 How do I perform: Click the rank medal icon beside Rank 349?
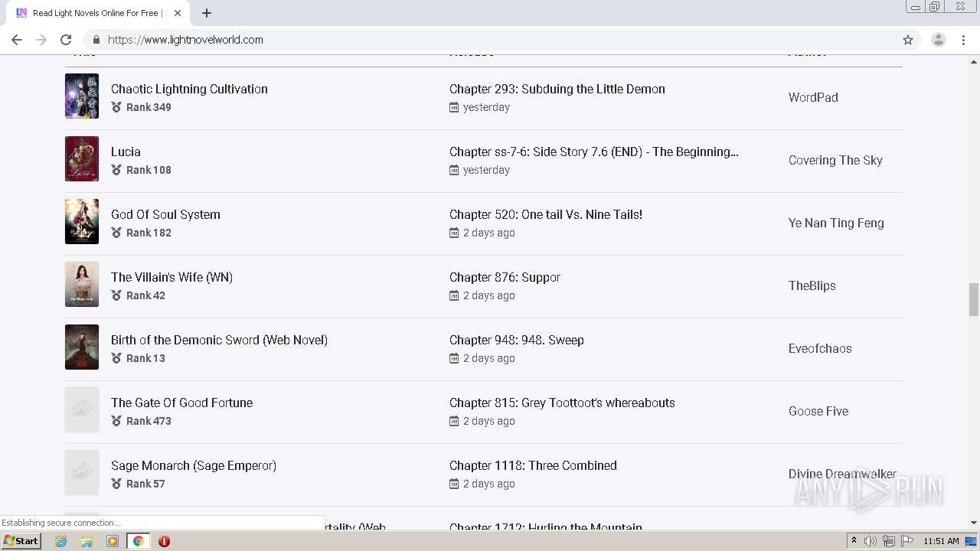[x=116, y=107]
